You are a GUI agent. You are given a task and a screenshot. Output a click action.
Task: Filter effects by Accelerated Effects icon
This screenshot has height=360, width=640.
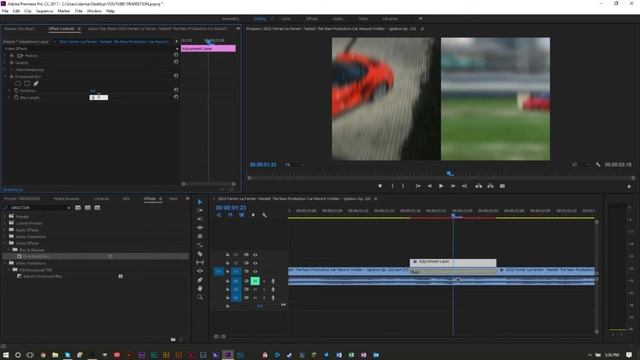pyautogui.click(x=78, y=208)
